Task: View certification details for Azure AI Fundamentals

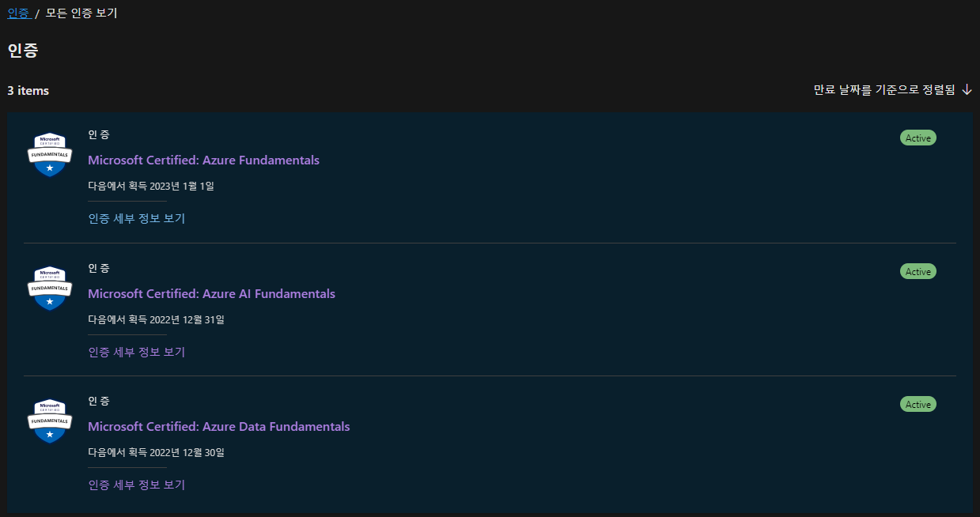Action: click(x=136, y=352)
